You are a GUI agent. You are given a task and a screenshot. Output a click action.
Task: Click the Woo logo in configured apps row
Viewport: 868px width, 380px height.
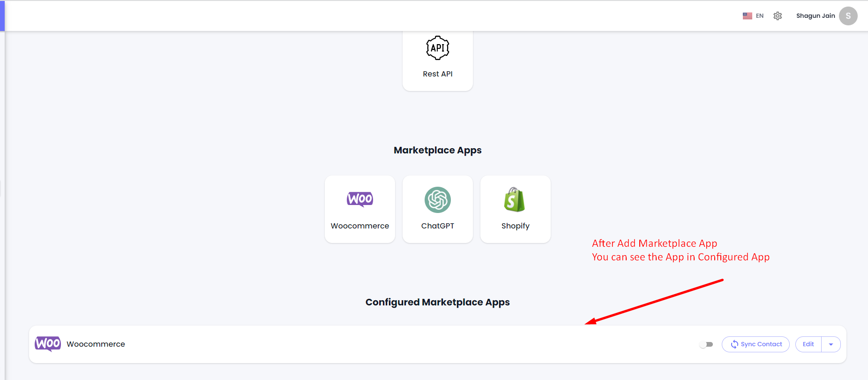pyautogui.click(x=48, y=344)
